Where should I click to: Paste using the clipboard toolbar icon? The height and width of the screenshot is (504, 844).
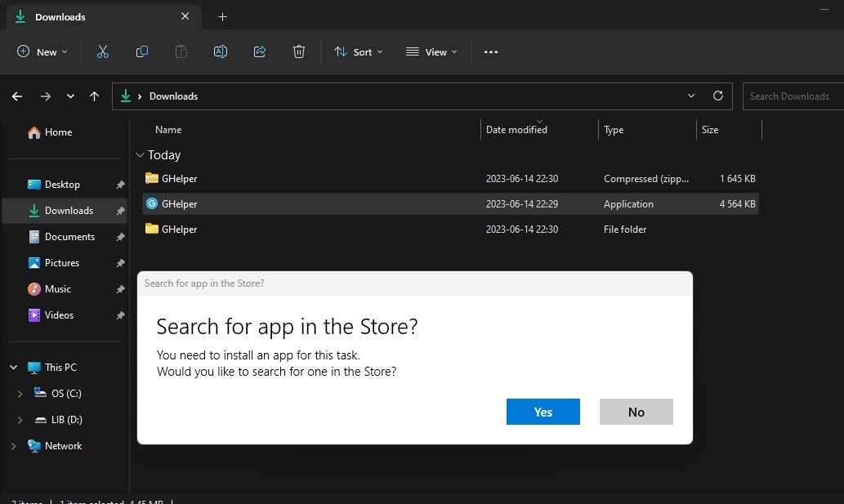[x=181, y=51]
